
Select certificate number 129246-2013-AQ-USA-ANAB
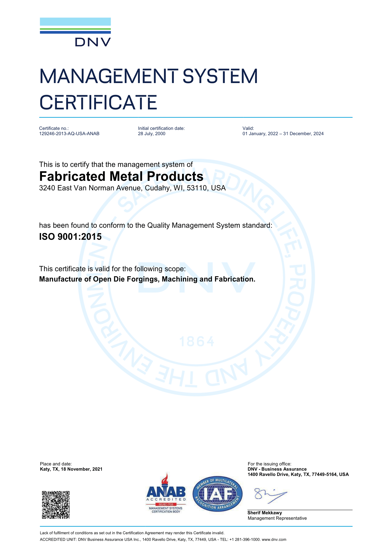tap(69, 134)
